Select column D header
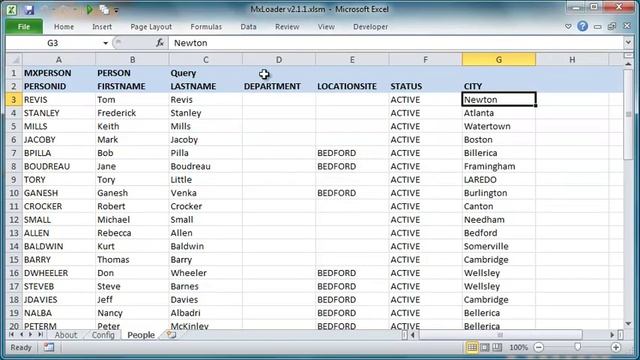This screenshot has width=640, height=360. pyautogui.click(x=279, y=60)
